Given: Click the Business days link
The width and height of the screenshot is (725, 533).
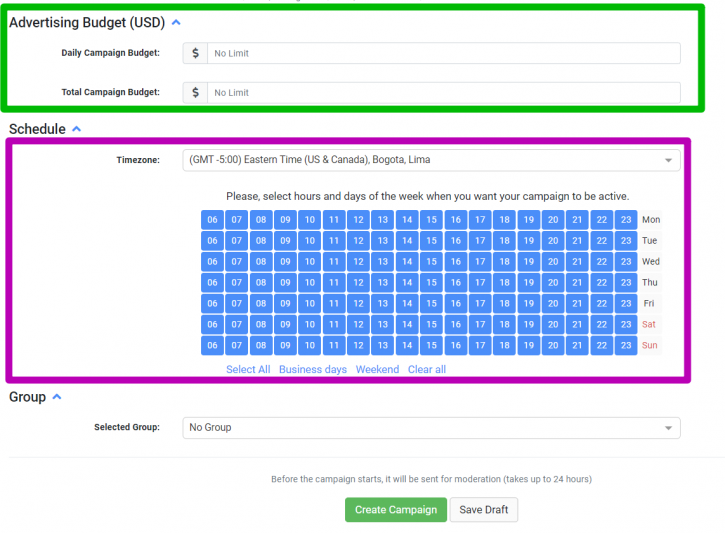Looking at the screenshot, I should click(313, 369).
